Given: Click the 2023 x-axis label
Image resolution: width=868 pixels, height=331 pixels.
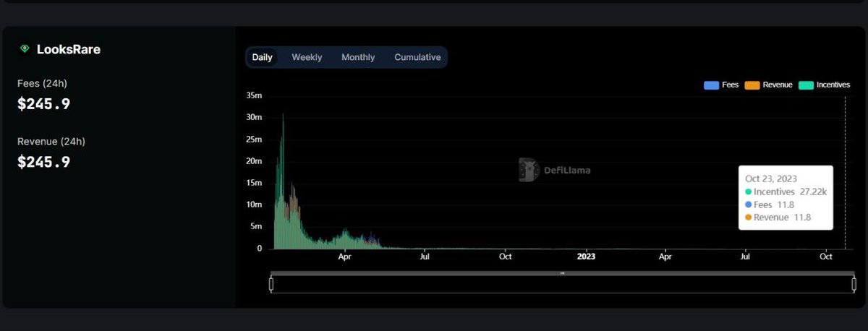Looking at the screenshot, I should coord(586,256).
